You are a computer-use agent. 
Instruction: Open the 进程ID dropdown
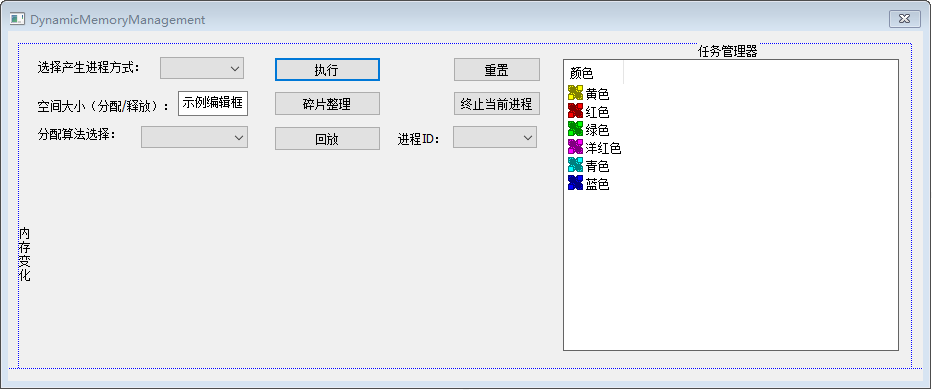tap(495, 137)
